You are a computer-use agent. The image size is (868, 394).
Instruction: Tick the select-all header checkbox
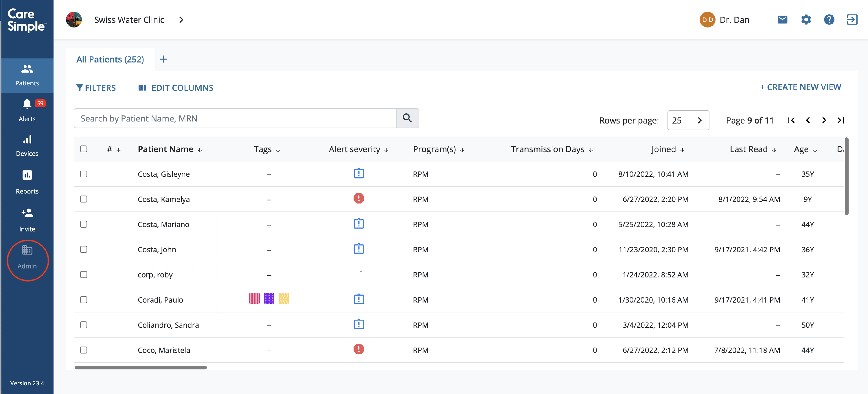point(84,149)
